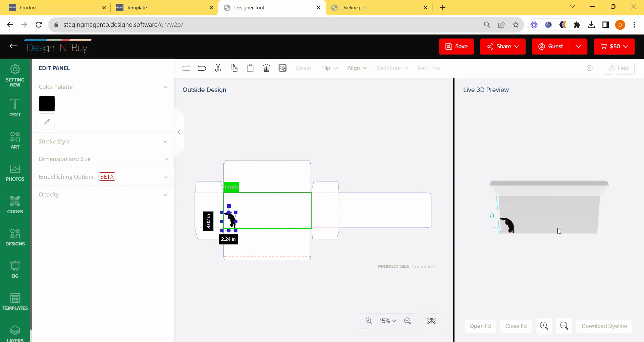Viewport: 644px width, 342px height.
Task: Toggle the eye preview button
Action: 431,321
